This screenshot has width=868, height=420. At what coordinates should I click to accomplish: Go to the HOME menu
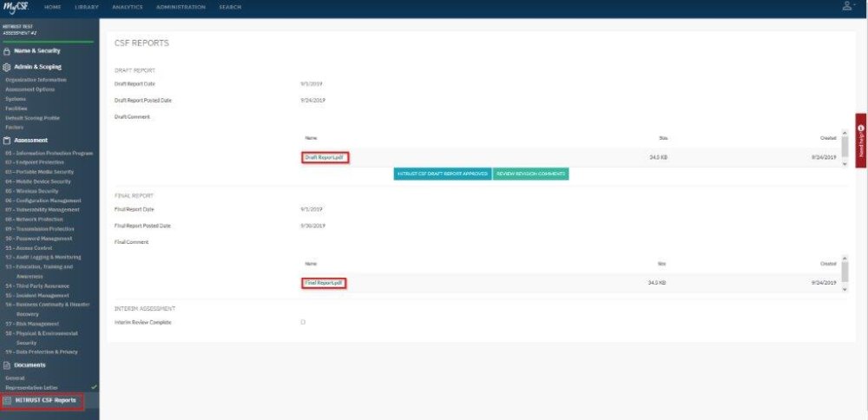53,7
